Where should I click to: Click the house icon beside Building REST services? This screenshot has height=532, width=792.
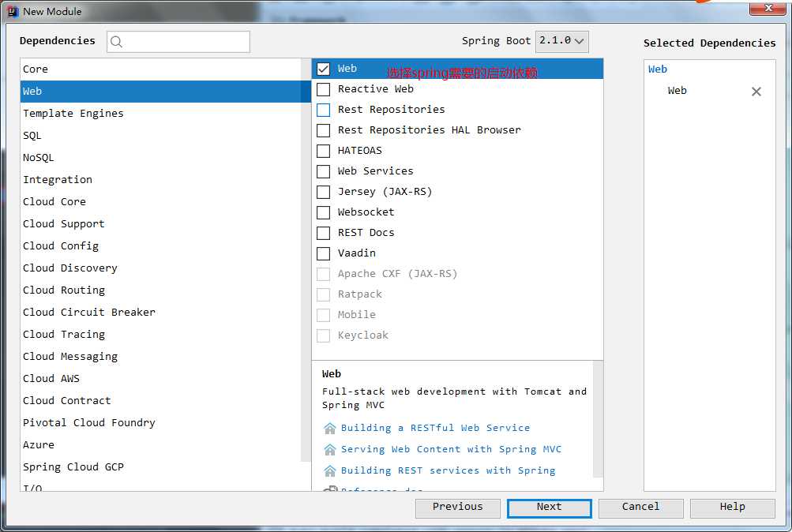coord(330,471)
